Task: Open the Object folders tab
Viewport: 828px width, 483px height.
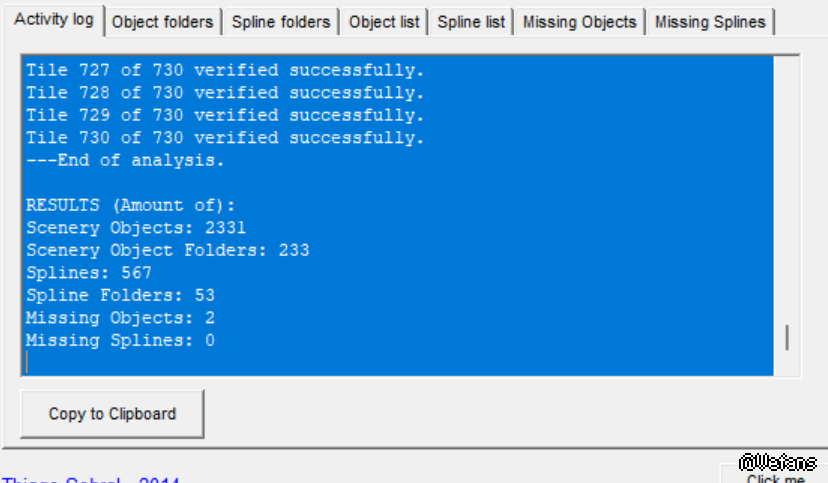Action: 162,22
